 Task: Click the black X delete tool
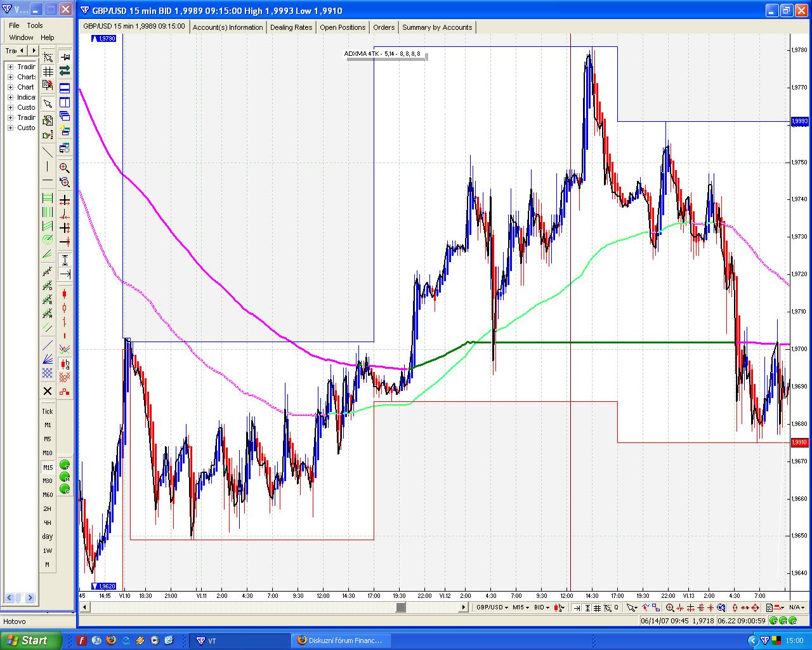pos(48,391)
